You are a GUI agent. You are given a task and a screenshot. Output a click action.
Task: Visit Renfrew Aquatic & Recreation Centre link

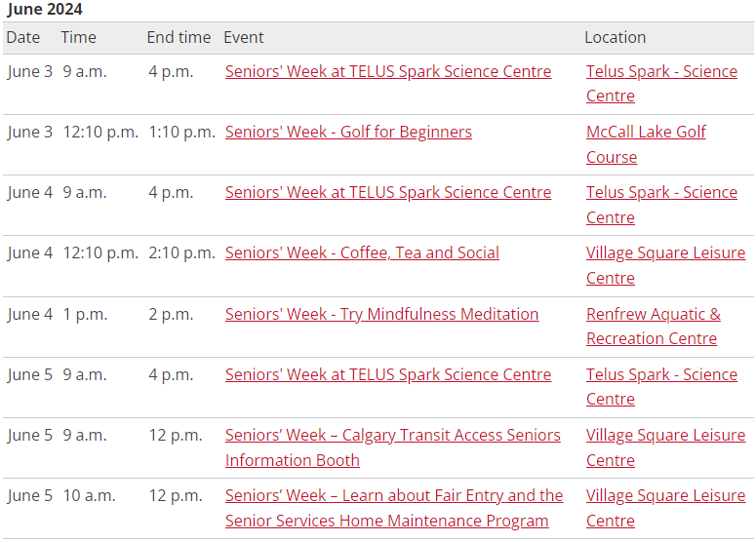[x=654, y=327]
